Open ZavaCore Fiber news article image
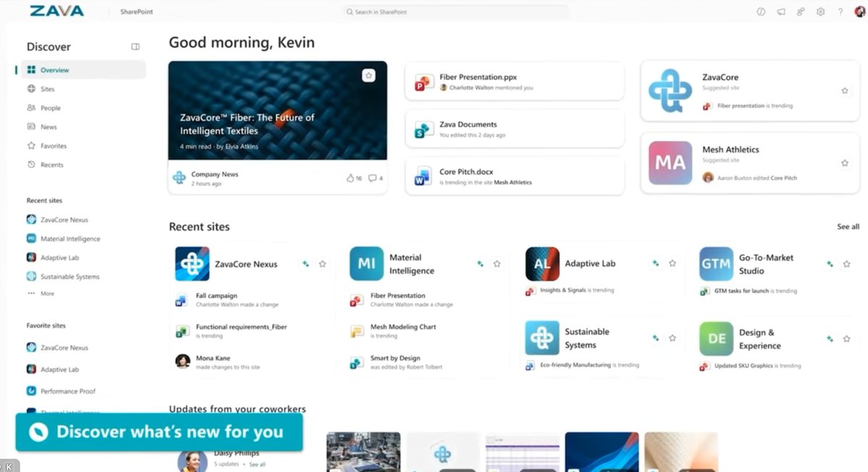 tap(278, 110)
